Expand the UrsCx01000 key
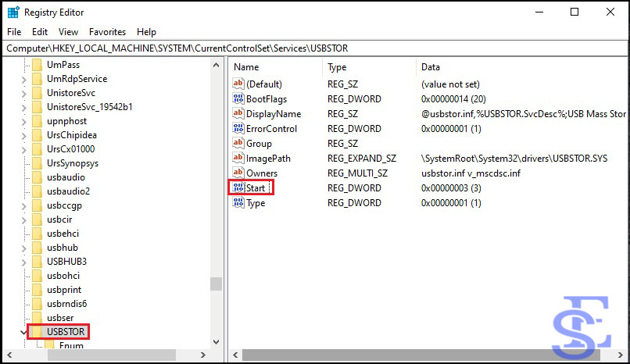The image size is (630, 364). coord(23,150)
